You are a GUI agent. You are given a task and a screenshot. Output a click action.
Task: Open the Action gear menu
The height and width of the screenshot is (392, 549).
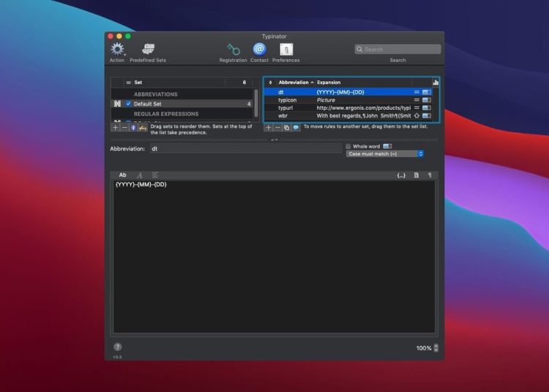tap(117, 49)
